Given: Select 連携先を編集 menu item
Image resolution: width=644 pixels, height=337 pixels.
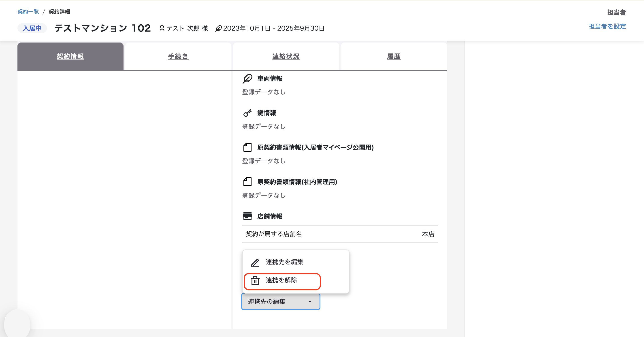Looking at the screenshot, I should [296, 262].
